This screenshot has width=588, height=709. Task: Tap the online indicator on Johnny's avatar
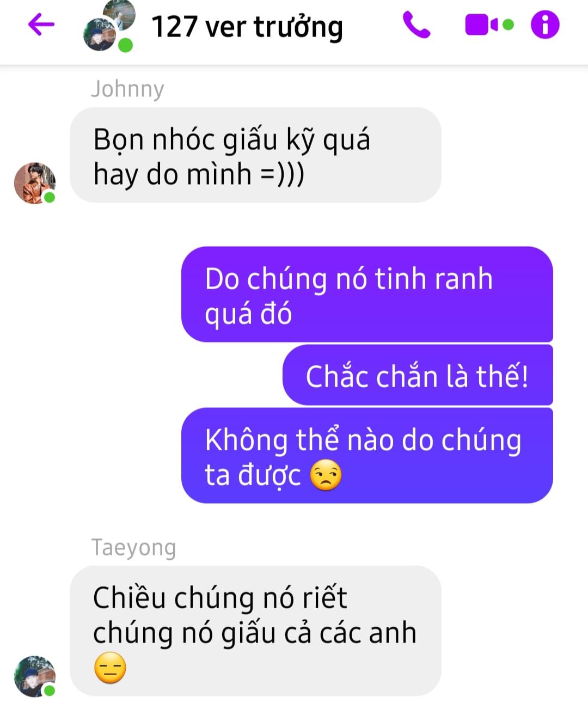pyautogui.click(x=50, y=197)
